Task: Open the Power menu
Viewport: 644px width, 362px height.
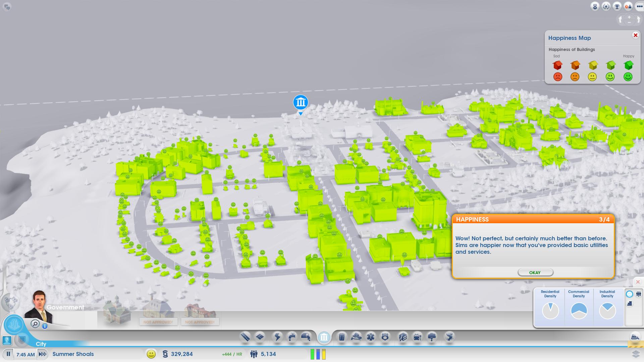Action: (277, 337)
